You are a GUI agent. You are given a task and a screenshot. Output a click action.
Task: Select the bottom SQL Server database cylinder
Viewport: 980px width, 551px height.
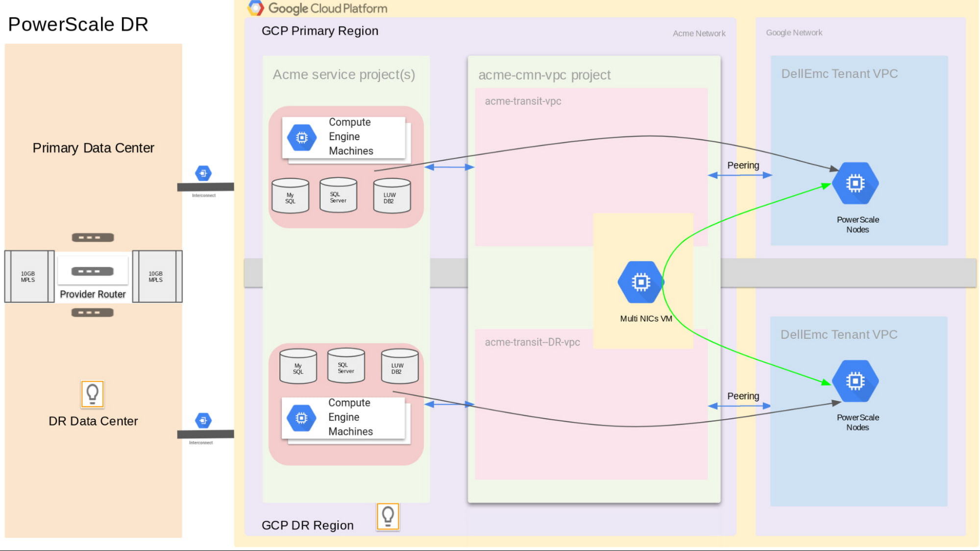346,365
